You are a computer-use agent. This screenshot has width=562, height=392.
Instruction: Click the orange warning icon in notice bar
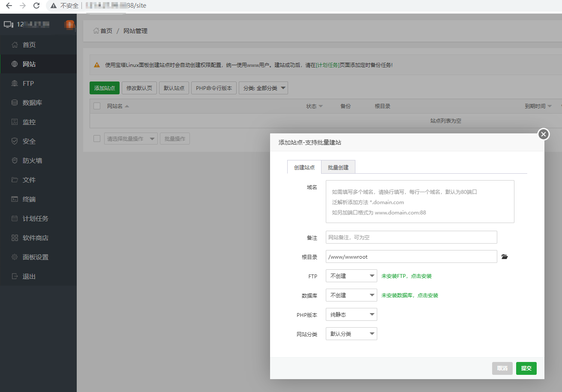click(x=97, y=65)
